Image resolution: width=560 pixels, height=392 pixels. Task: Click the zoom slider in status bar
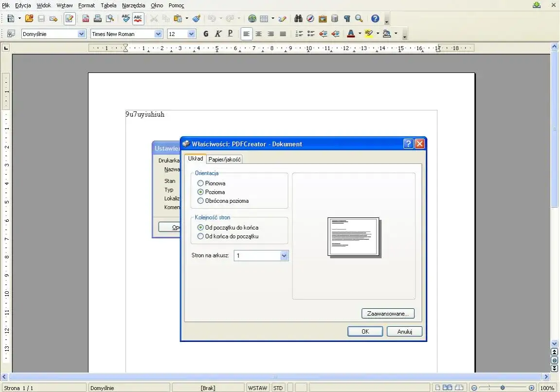[502, 388]
